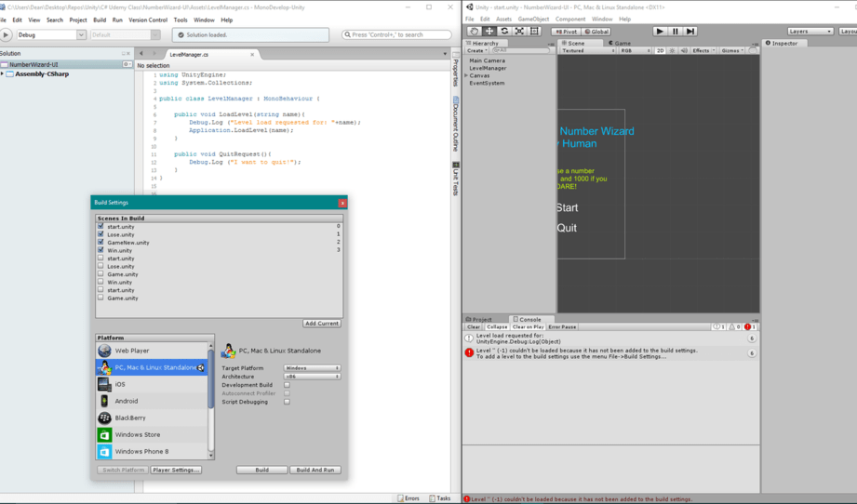Click the Add Current button

point(322,324)
